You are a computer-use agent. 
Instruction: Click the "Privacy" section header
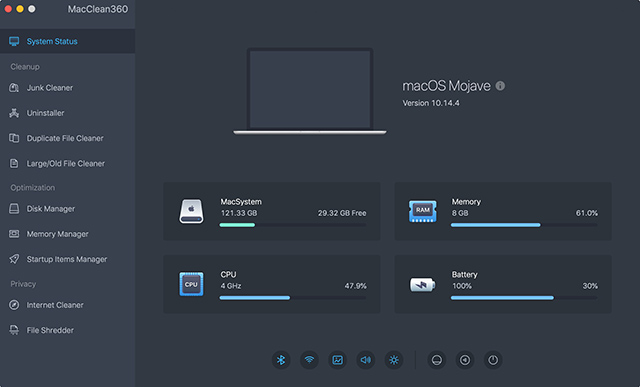click(23, 284)
